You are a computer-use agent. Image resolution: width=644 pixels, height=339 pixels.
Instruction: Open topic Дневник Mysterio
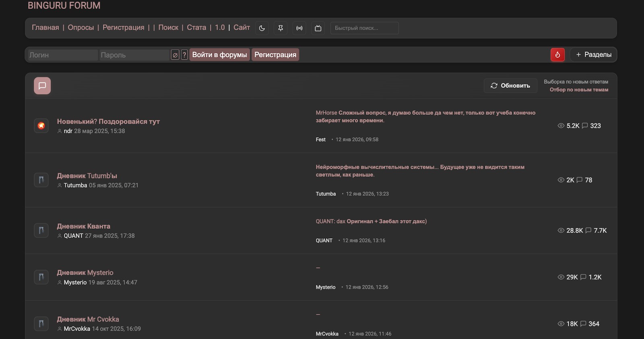85,273
